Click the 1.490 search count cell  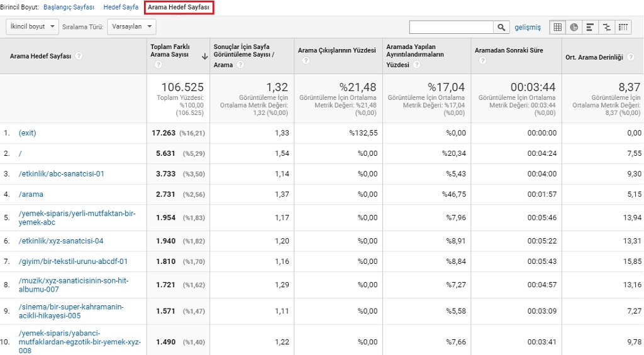(x=165, y=342)
